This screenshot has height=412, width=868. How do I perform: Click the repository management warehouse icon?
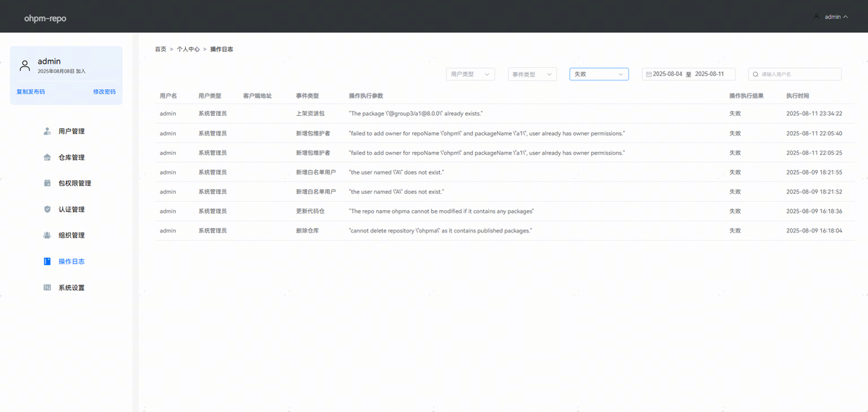tap(47, 157)
